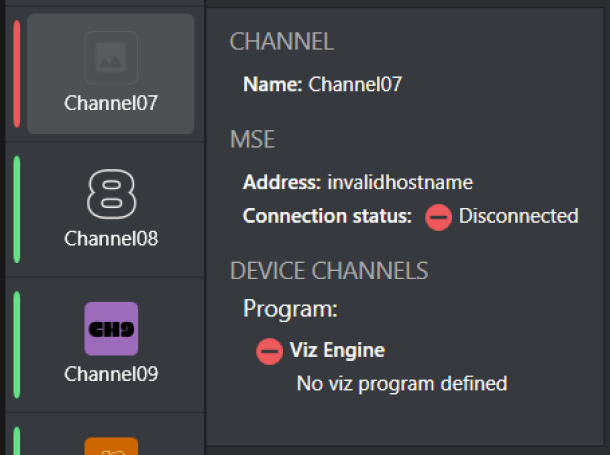Click the purple CH9 channel icon
Image resolution: width=610 pixels, height=455 pixels.
(x=111, y=329)
